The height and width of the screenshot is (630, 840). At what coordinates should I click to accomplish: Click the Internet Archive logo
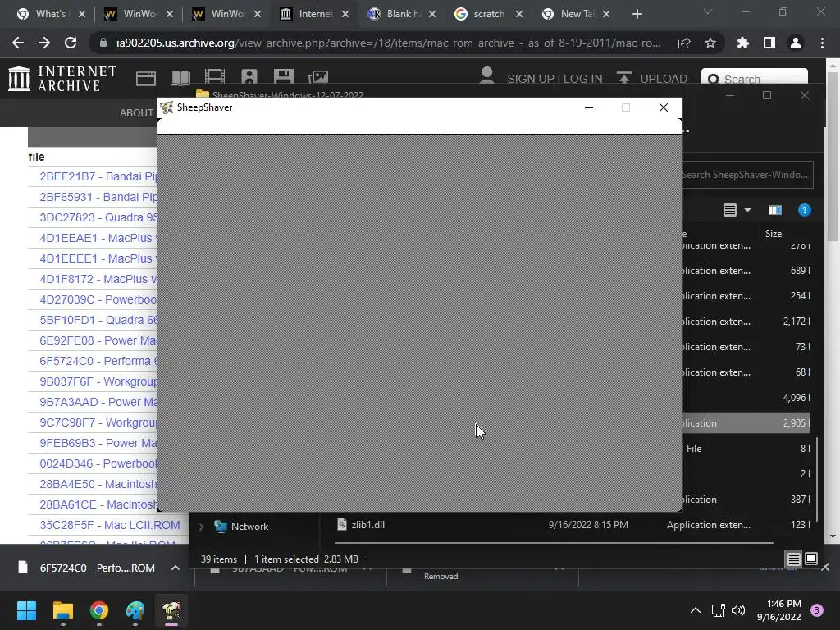pos(62,78)
